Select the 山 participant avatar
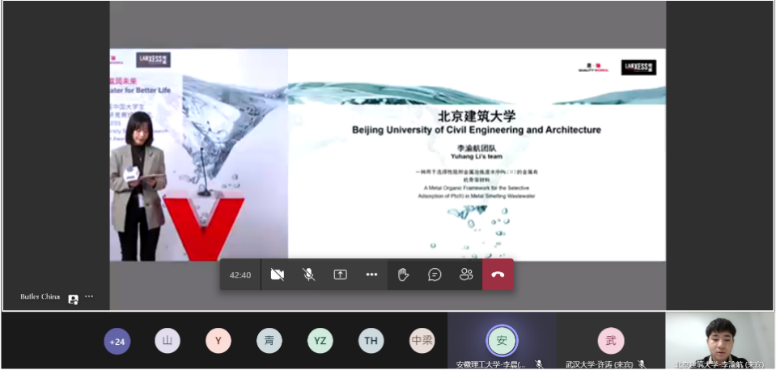 [167, 341]
